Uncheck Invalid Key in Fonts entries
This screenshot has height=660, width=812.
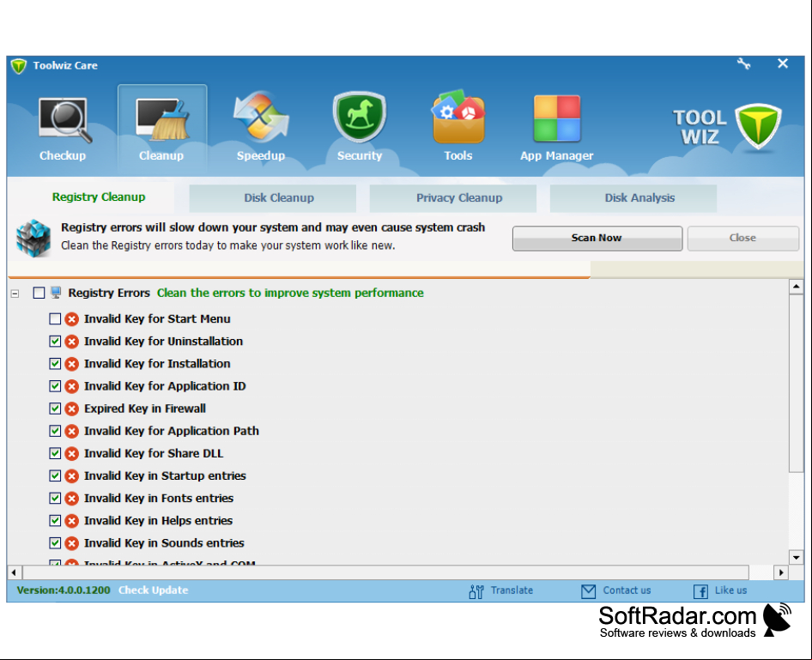(55, 499)
